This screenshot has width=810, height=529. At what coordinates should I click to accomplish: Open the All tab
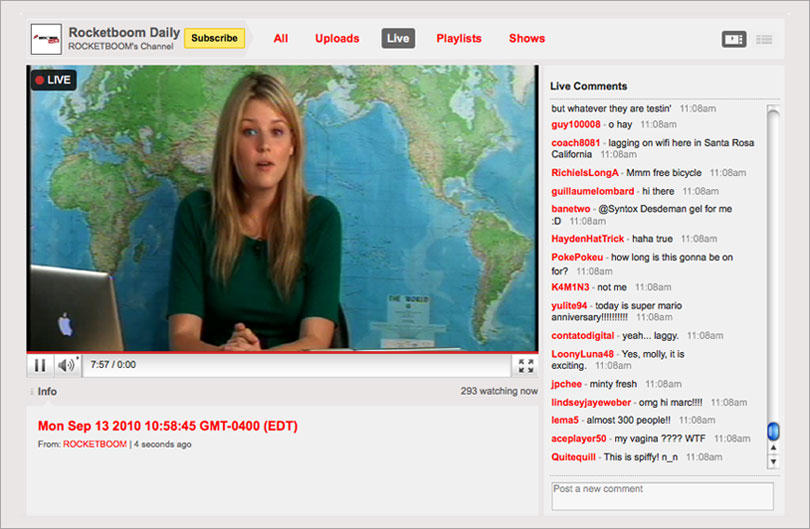(x=281, y=38)
